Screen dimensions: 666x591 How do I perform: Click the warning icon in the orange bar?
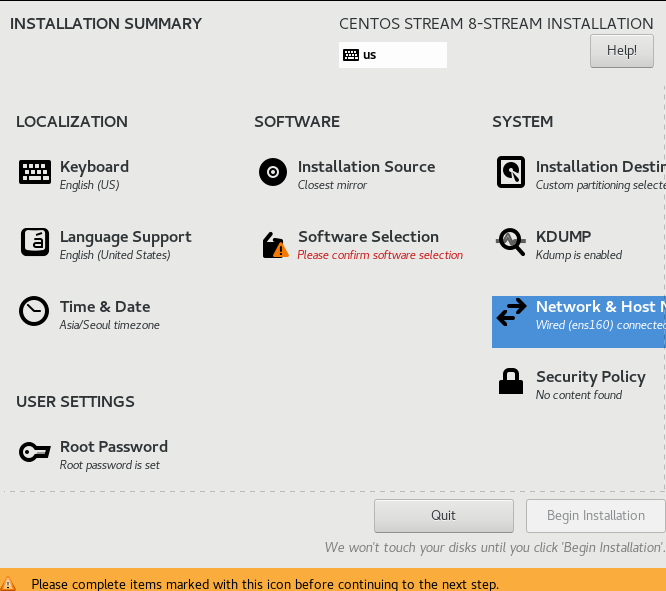[8, 583]
